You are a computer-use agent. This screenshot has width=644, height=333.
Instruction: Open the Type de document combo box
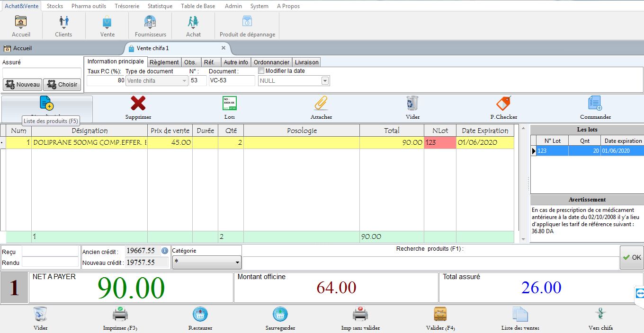coord(184,81)
